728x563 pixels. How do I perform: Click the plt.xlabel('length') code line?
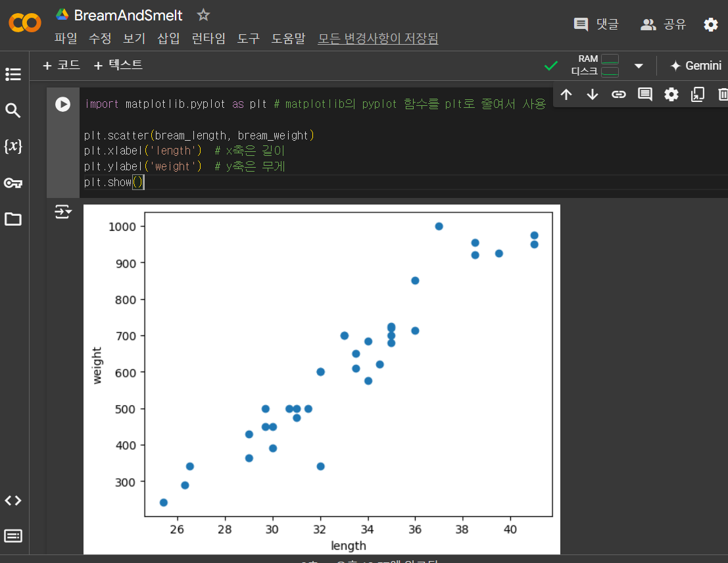[x=143, y=151]
